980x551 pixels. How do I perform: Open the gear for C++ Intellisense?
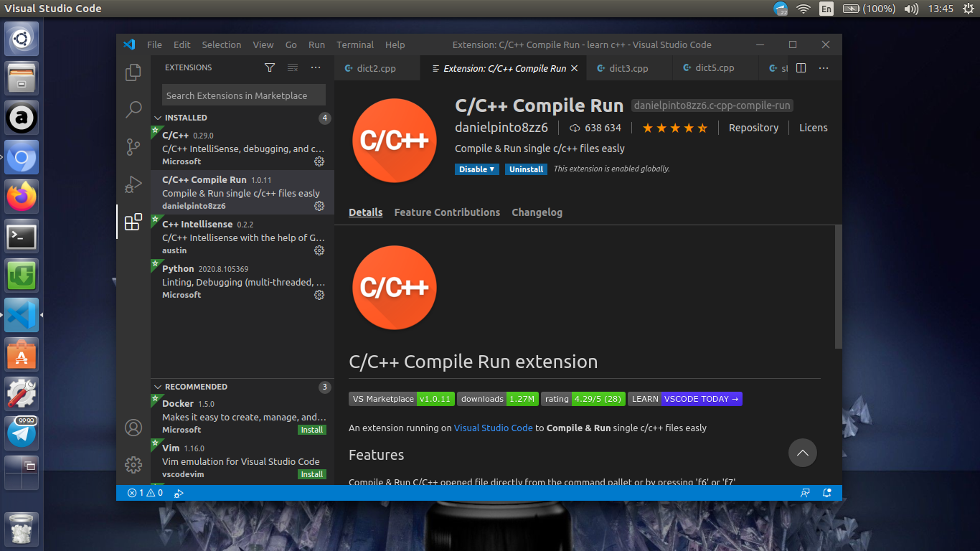tap(319, 250)
